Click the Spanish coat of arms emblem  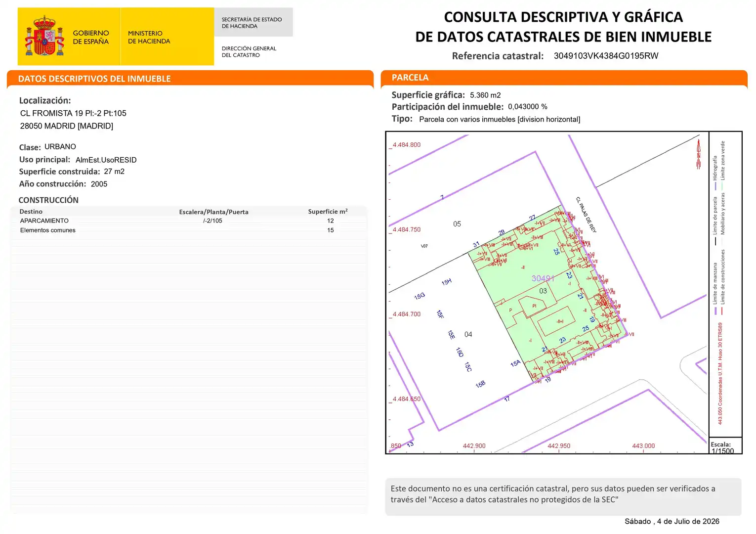[x=45, y=36]
